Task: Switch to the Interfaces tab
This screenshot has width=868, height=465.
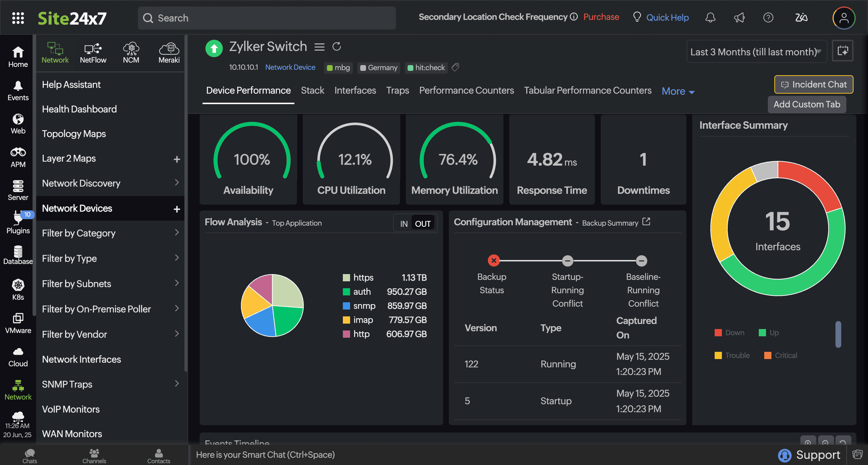Action: pyautogui.click(x=355, y=90)
